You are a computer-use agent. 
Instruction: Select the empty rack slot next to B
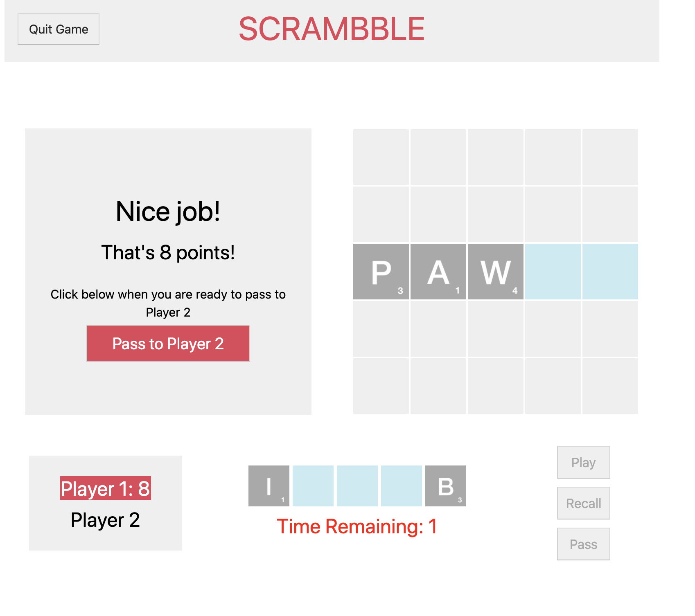click(402, 486)
